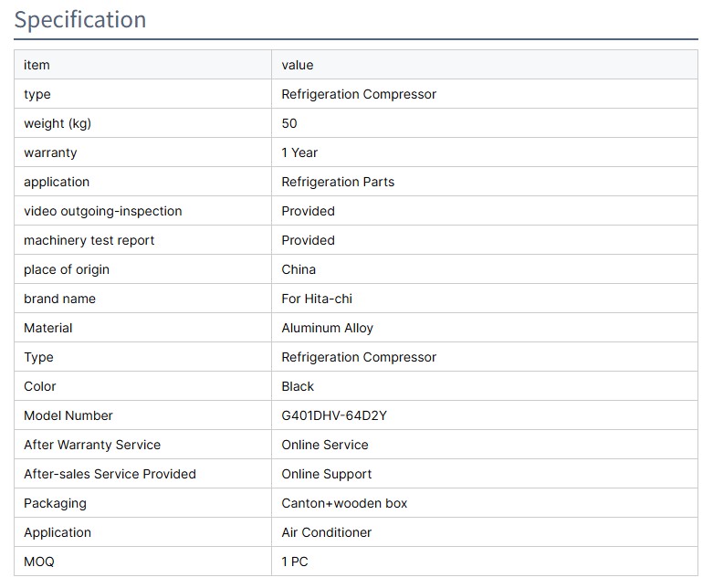
Task: Click the Specification heading
Action: 80,19
